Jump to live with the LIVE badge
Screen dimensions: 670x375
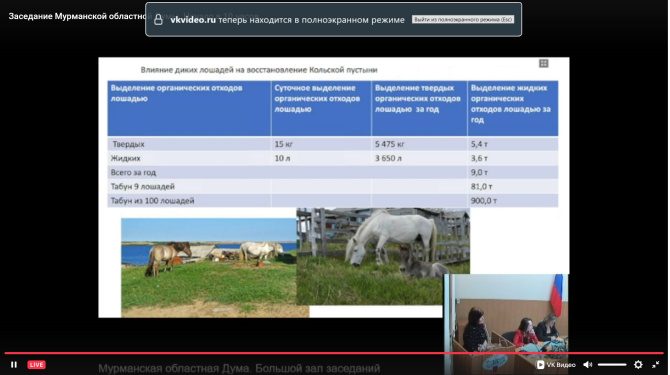click(x=36, y=365)
